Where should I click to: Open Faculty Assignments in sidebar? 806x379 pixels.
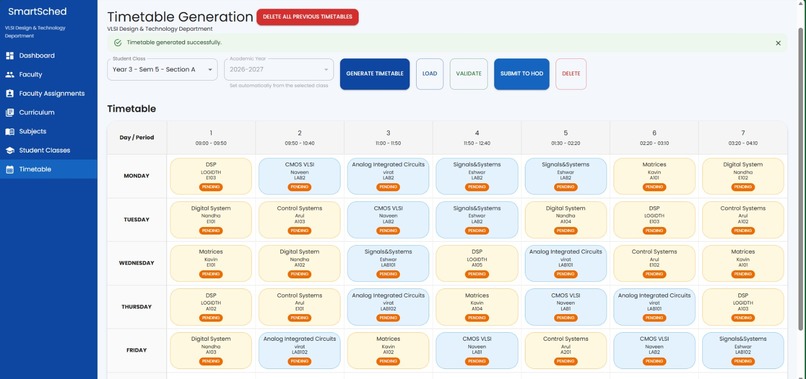pos(48,94)
